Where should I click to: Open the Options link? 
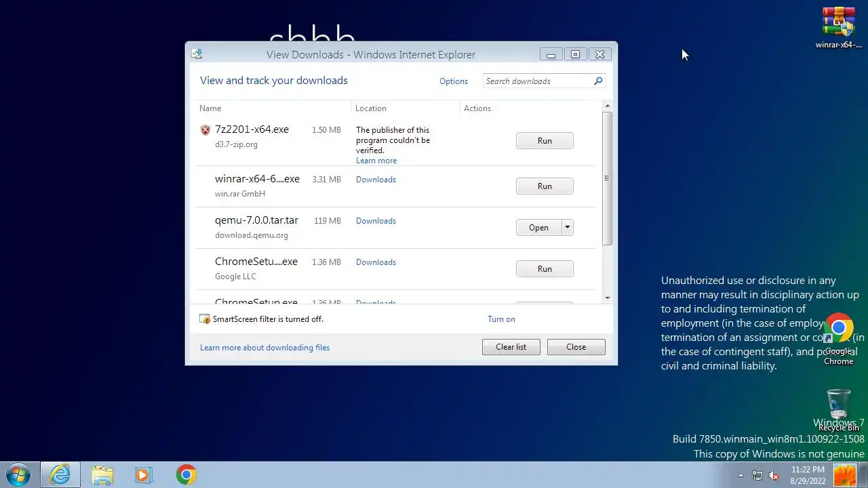coord(454,81)
